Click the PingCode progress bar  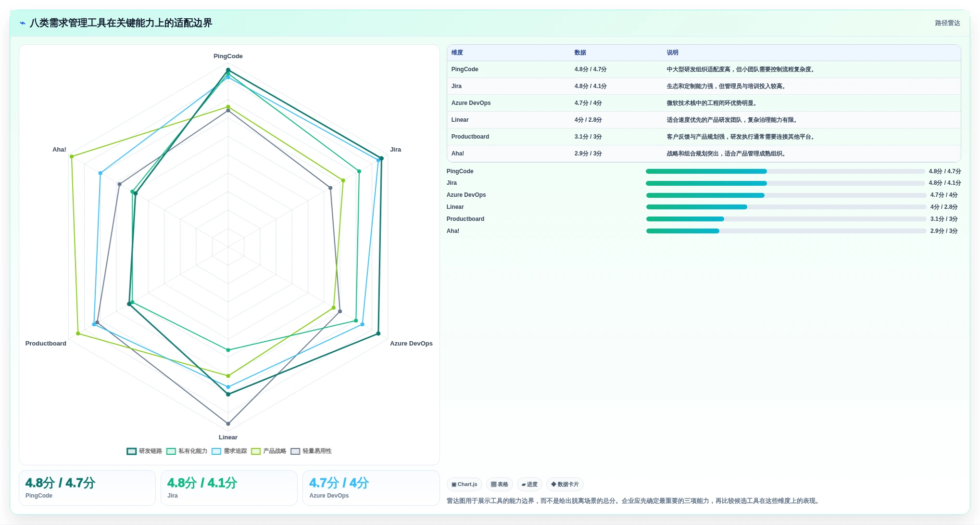(x=785, y=171)
